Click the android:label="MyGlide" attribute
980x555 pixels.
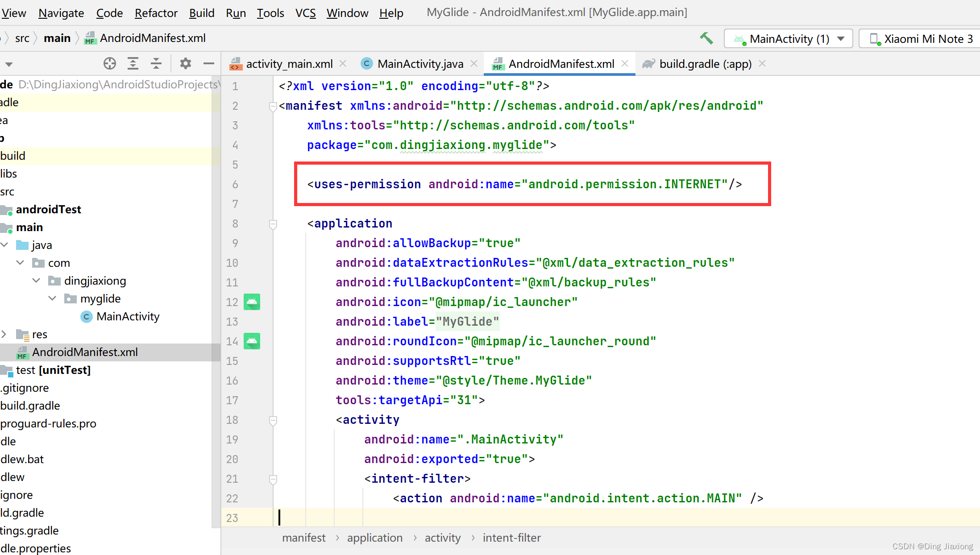click(x=417, y=322)
